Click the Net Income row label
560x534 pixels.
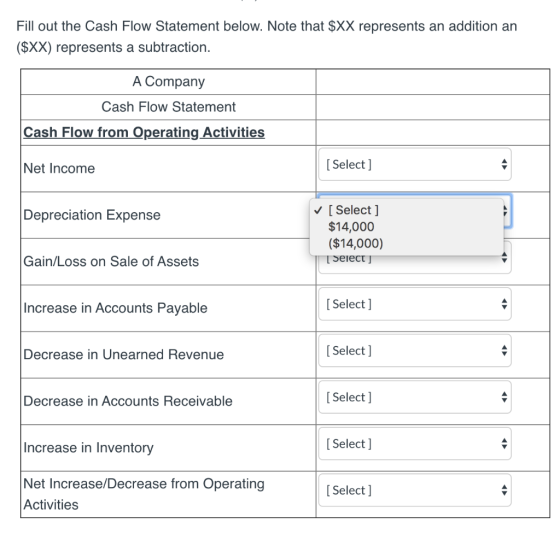[59, 168]
